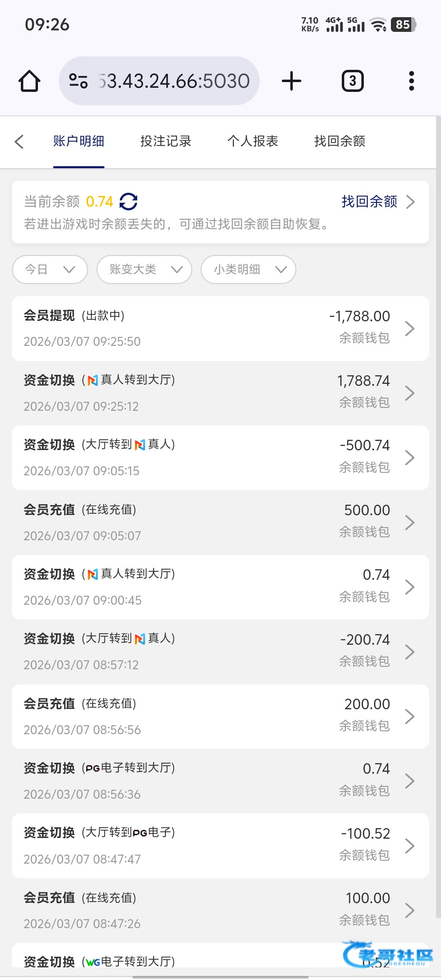Image resolution: width=441 pixels, height=980 pixels.
Task: Open the 账变大类 category dropdown
Action: [x=144, y=269]
